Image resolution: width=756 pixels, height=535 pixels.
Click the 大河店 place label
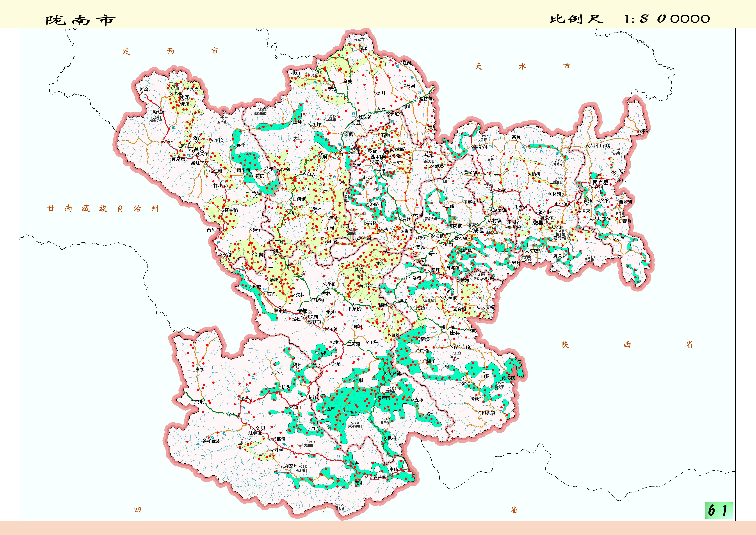(x=531, y=251)
